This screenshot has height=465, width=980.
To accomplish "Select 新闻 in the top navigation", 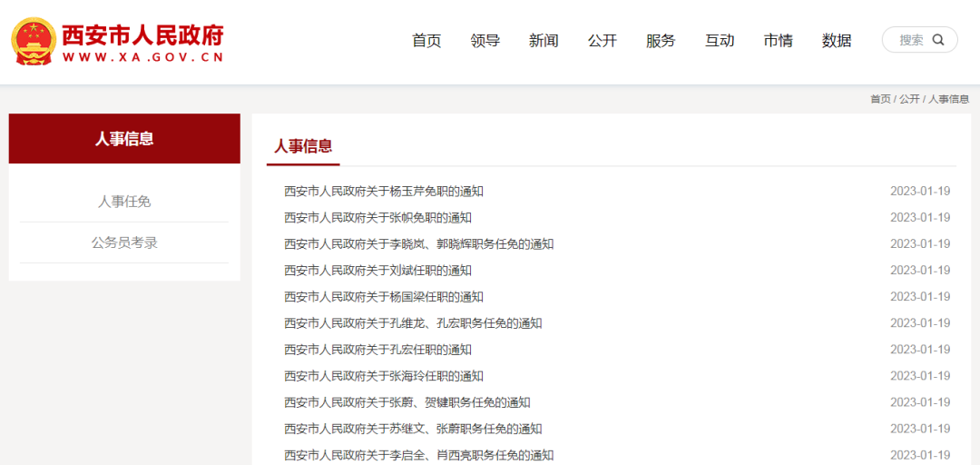I will (x=544, y=41).
